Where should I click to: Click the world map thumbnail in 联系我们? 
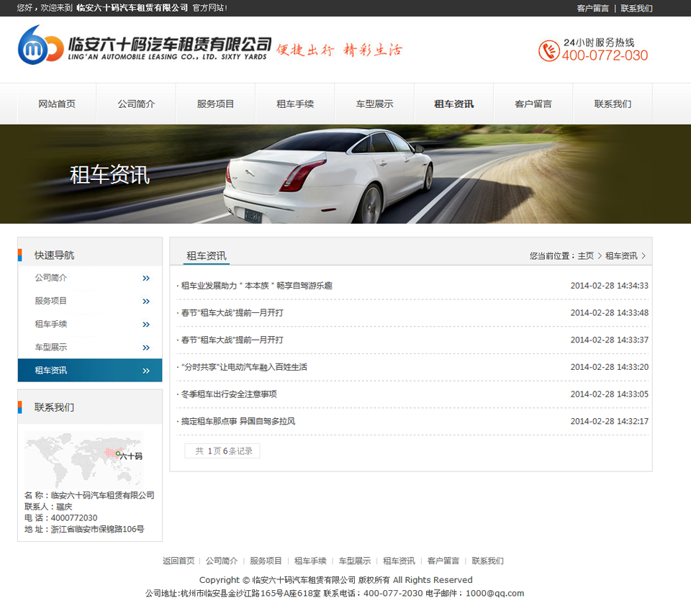click(83, 459)
